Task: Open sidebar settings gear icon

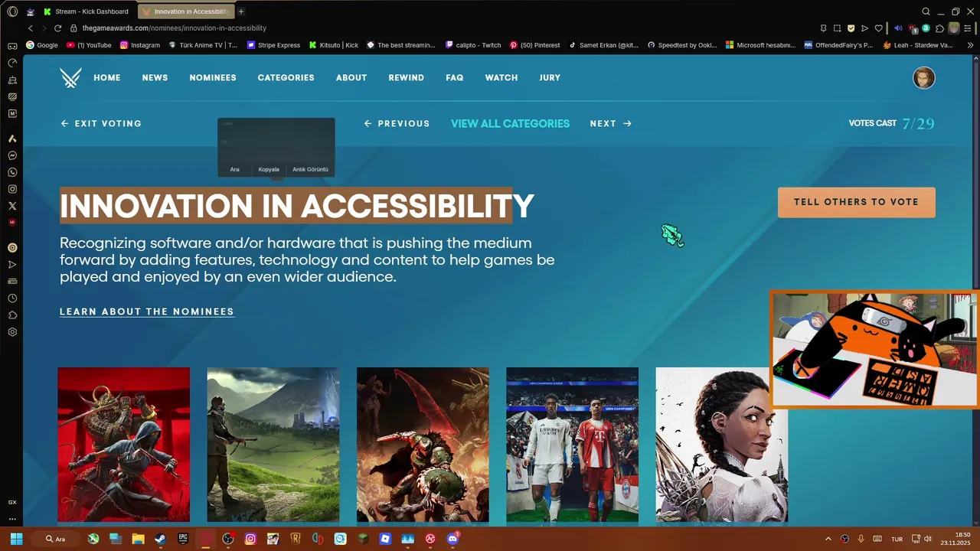Action: click(x=12, y=332)
